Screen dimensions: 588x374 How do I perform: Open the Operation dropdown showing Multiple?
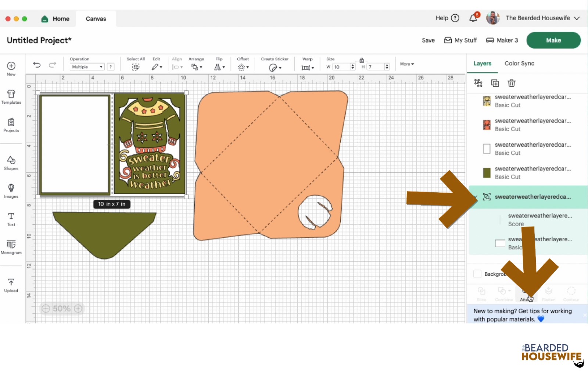click(x=87, y=67)
